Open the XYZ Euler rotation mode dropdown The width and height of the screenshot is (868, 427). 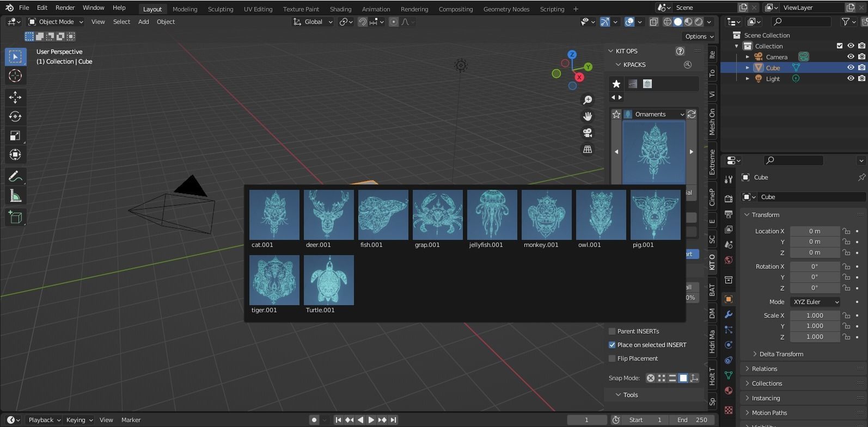[x=815, y=302]
